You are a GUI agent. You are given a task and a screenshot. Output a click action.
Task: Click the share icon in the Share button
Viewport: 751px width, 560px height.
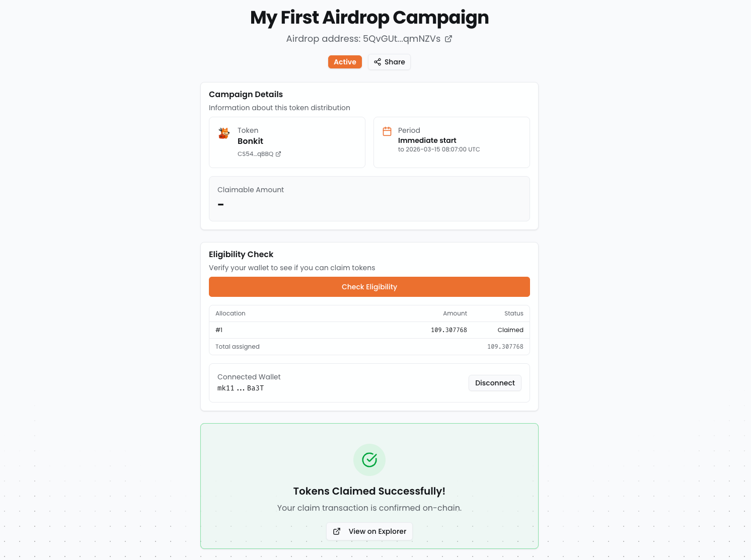pyautogui.click(x=378, y=62)
